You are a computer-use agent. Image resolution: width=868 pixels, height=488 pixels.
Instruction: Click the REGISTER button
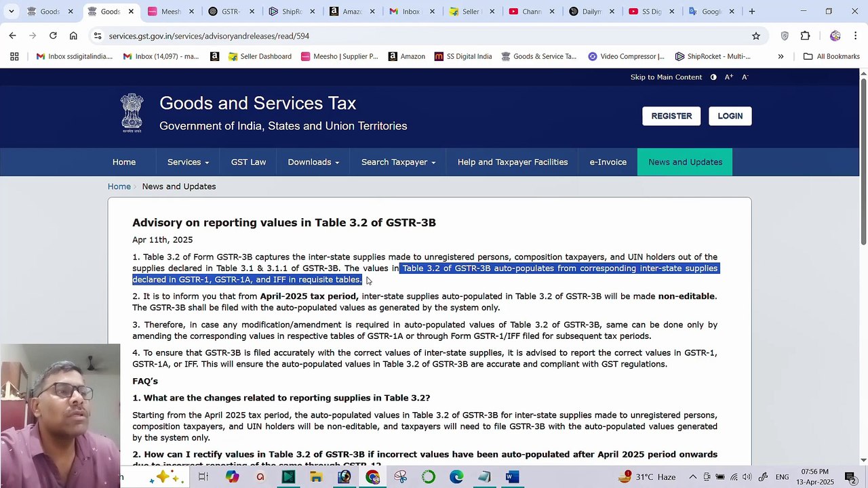pos(671,116)
